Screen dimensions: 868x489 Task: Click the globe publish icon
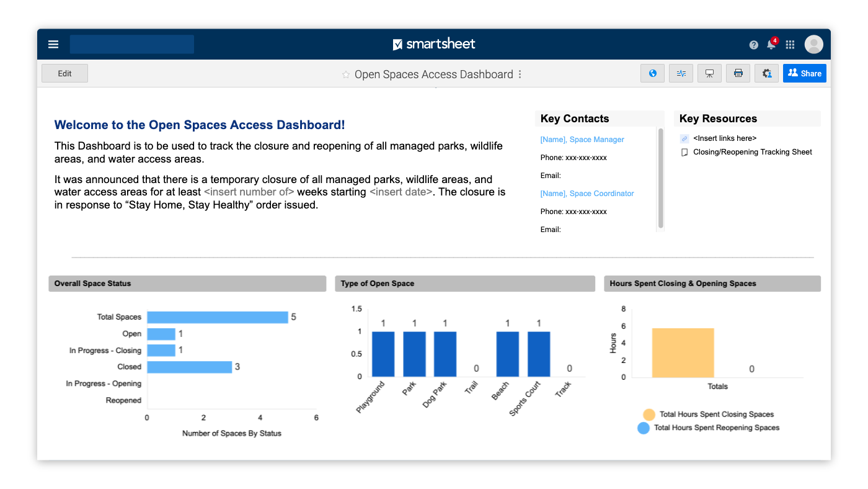click(x=652, y=73)
